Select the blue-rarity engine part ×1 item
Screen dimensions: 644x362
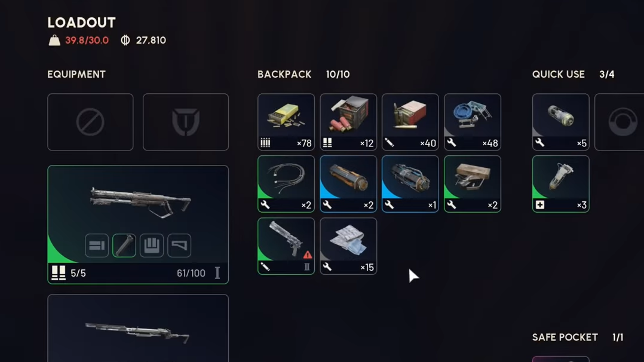tap(410, 183)
